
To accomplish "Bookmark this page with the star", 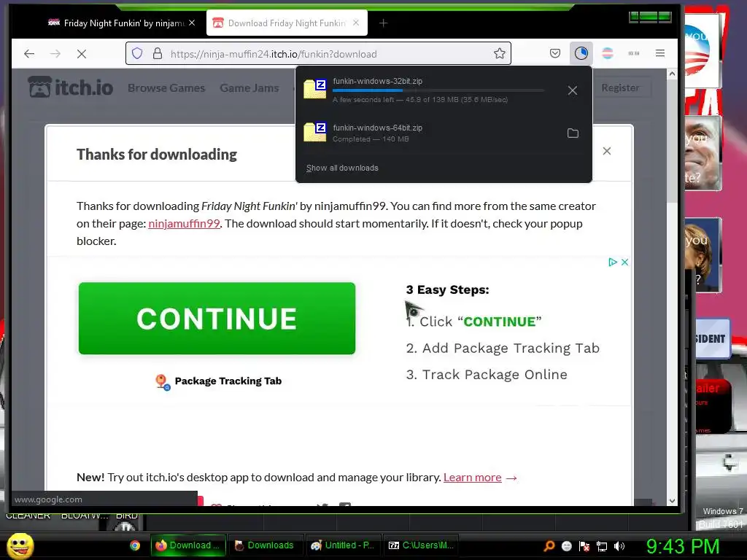I will [499, 53].
